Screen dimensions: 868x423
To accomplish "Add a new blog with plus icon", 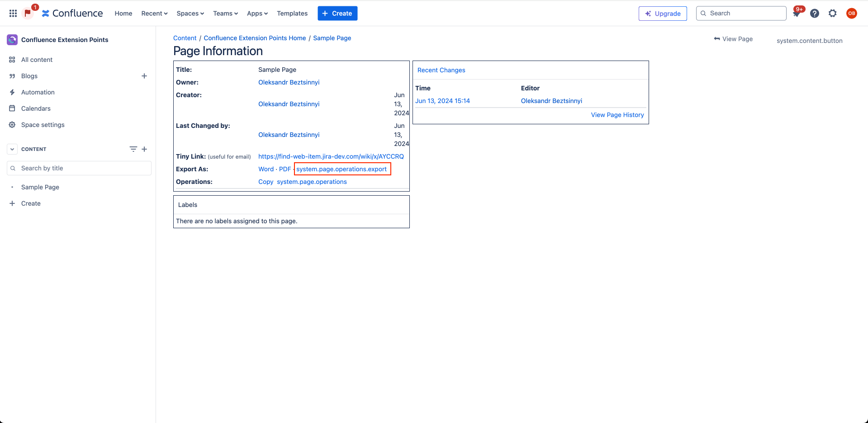I will click(144, 76).
